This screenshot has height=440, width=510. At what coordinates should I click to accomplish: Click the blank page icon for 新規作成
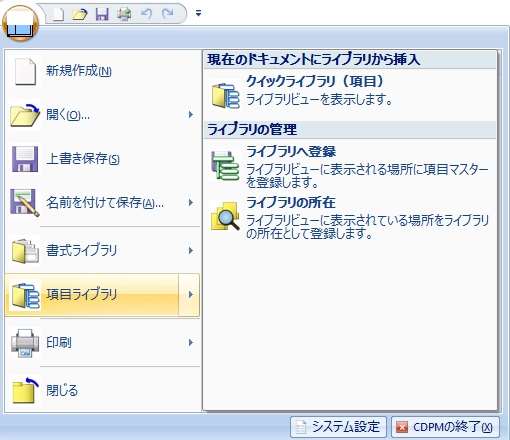pyautogui.click(x=25, y=71)
